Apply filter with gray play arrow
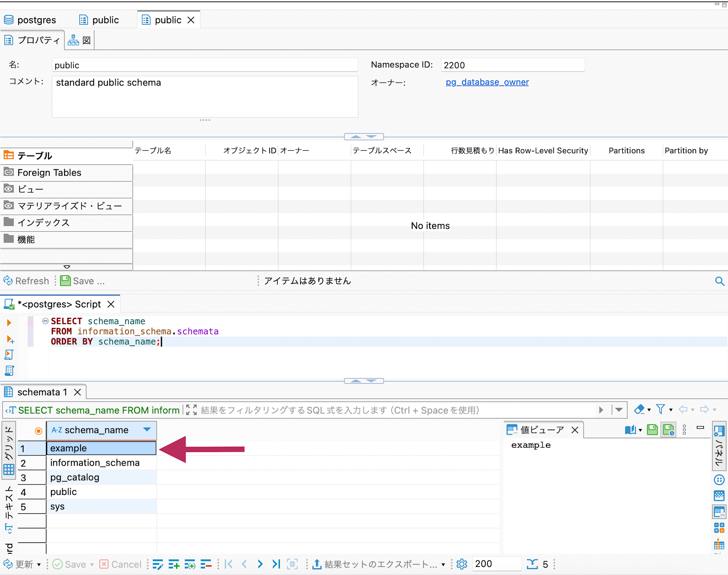Screen dimensions: 728x575 click(601, 410)
